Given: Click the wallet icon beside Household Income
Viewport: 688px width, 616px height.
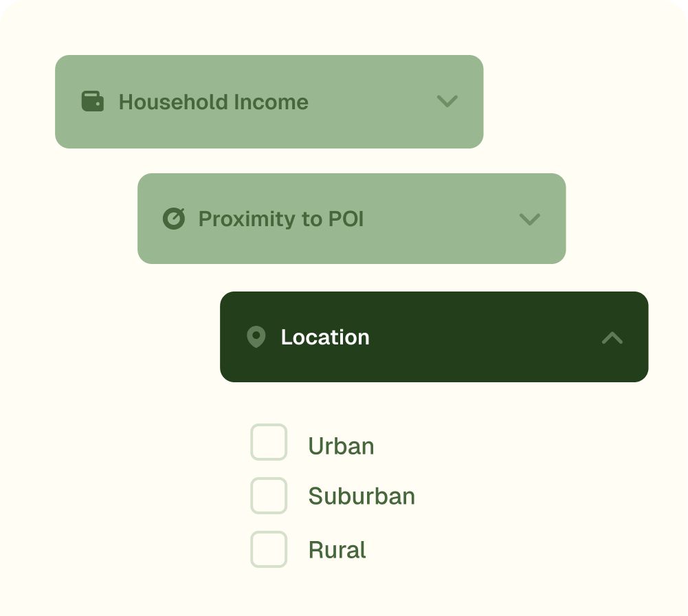Looking at the screenshot, I should coord(93,101).
